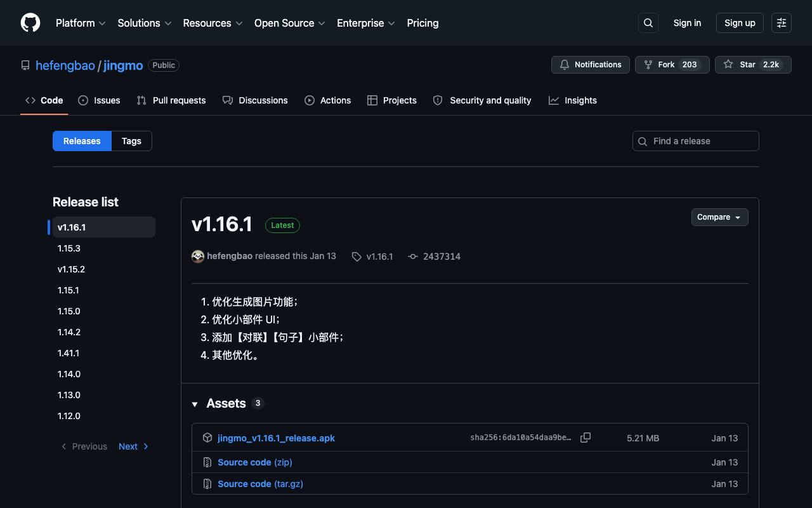Click the commit icon beside 2437314

[413, 257]
